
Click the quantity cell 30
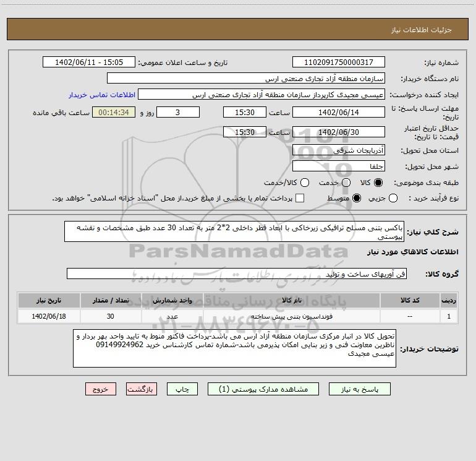coord(111,316)
